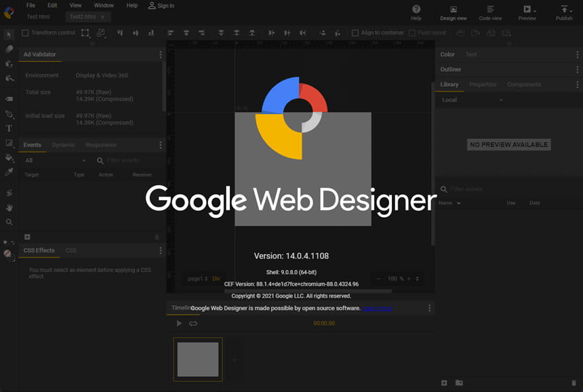Open the Window menu
This screenshot has height=392, width=583.
104,5
